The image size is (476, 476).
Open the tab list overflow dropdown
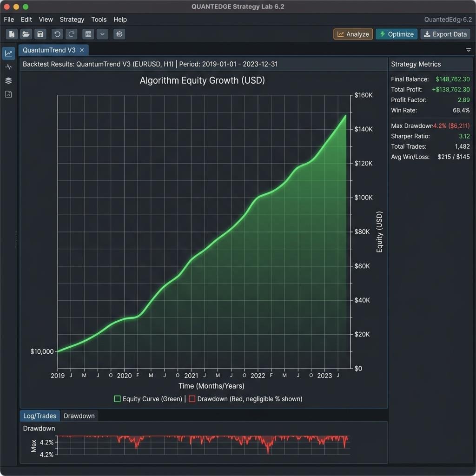pos(469,50)
